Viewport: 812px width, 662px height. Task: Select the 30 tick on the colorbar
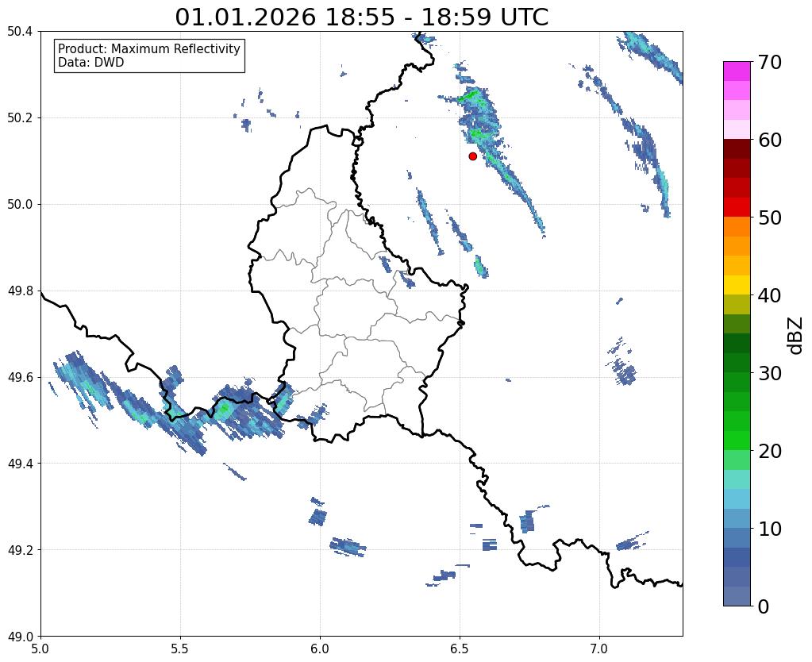pos(769,373)
